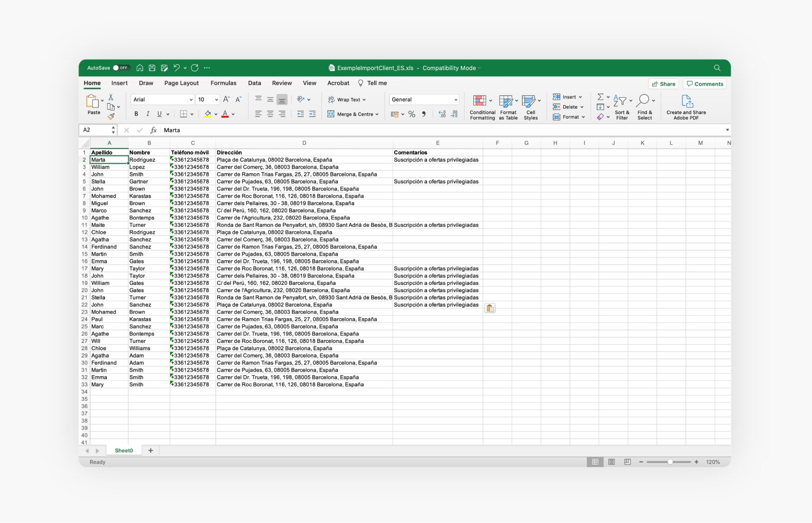812x523 pixels.
Task: Toggle Underline formatting
Action: [159, 114]
